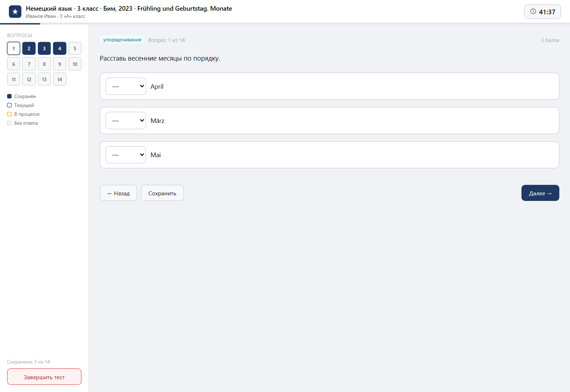Save answer with Сохранить button

tap(162, 193)
